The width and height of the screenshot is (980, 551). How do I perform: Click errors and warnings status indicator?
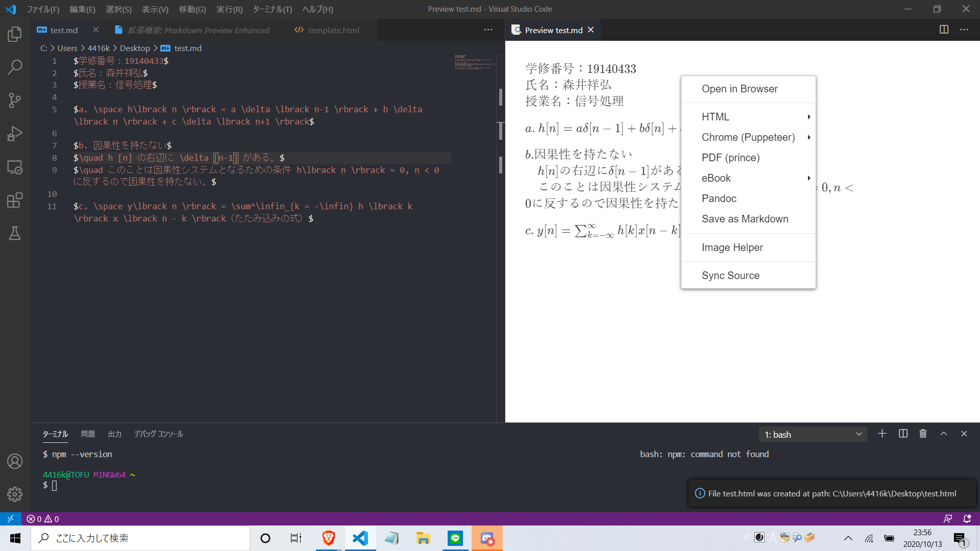click(43, 519)
